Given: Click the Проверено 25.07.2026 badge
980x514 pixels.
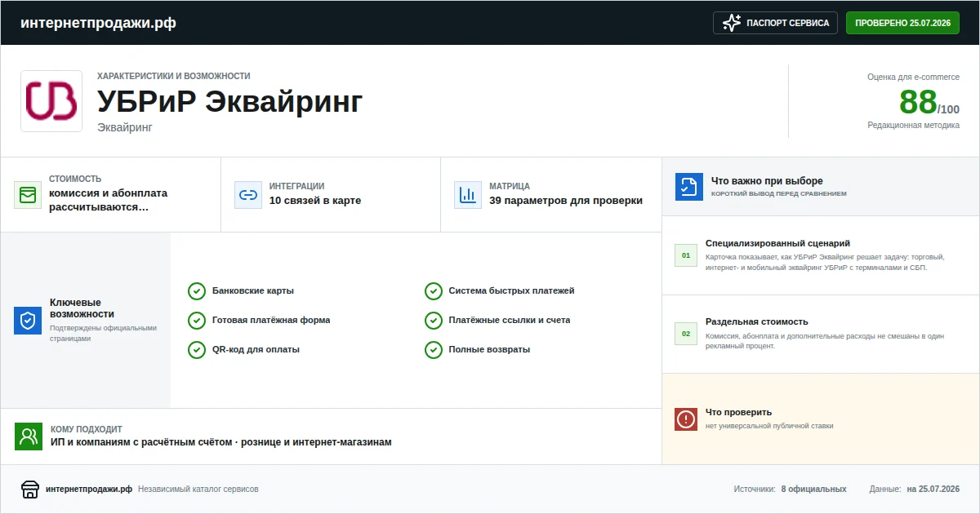Looking at the screenshot, I should pos(902,23).
